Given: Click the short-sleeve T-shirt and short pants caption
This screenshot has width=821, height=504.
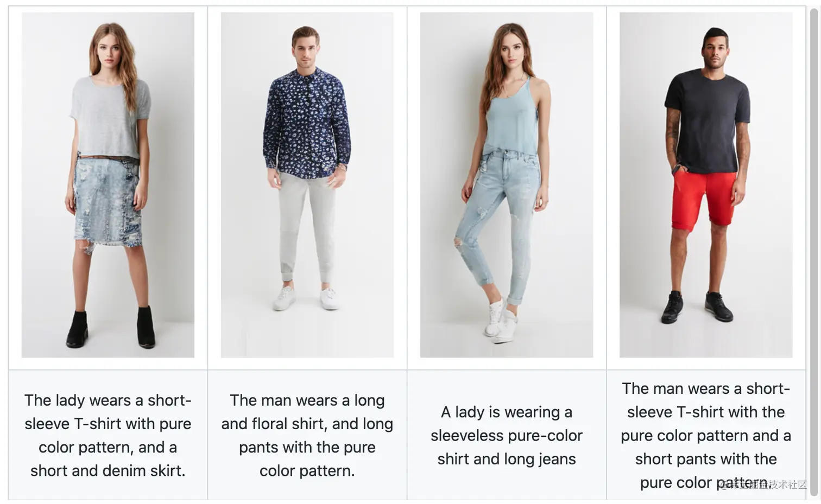Looking at the screenshot, I should 706,435.
